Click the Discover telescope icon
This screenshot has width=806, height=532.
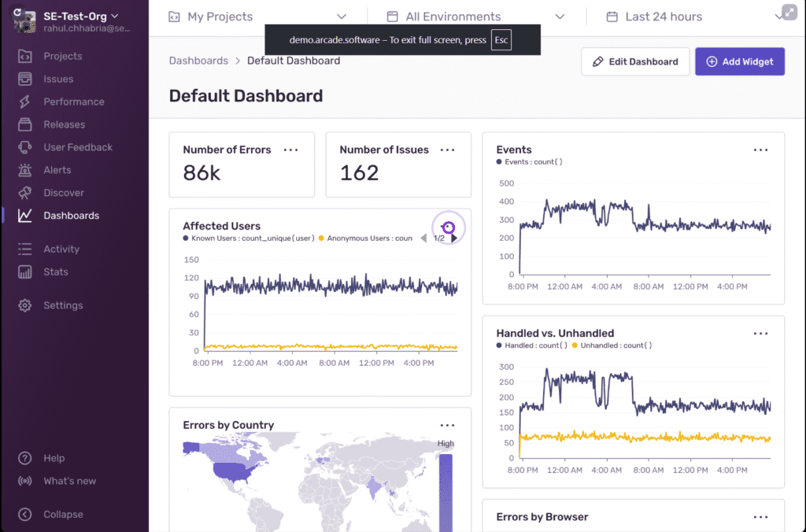coord(25,193)
